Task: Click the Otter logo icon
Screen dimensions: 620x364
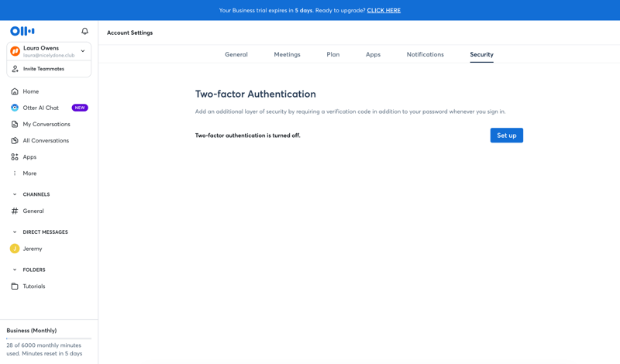Action: click(x=22, y=31)
